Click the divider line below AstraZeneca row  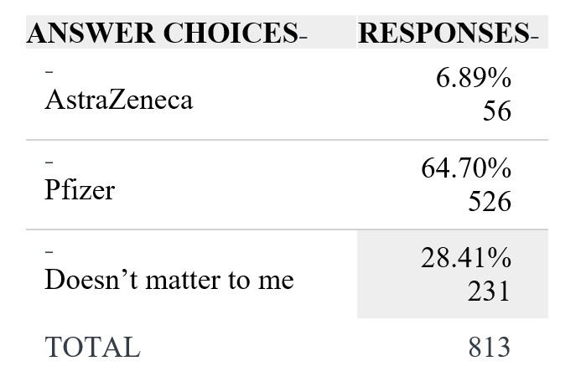(x=287, y=140)
